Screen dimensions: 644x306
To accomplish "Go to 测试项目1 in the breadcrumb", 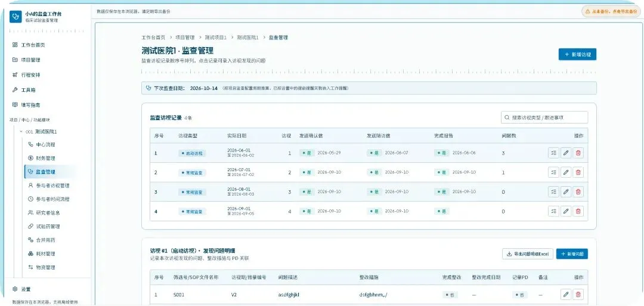I will (216, 38).
